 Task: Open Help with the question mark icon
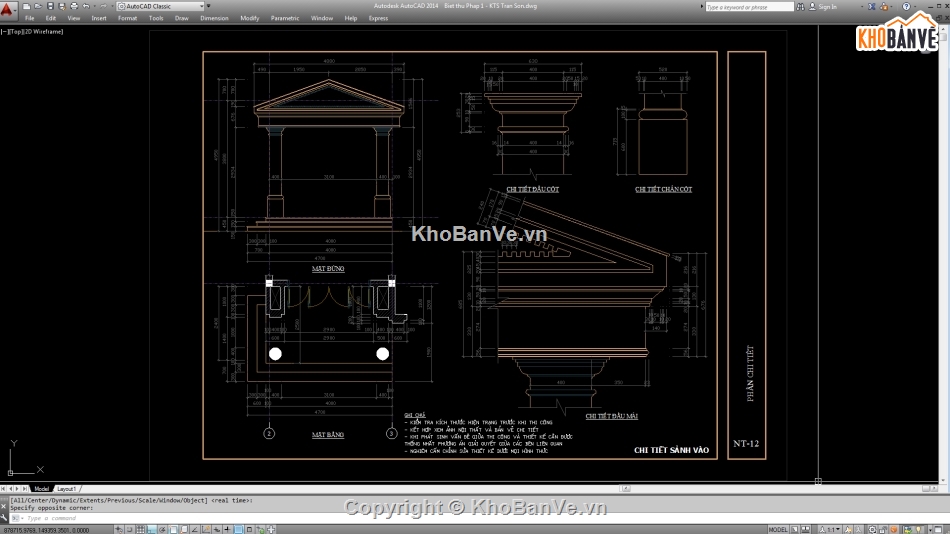pyautogui.click(x=906, y=7)
